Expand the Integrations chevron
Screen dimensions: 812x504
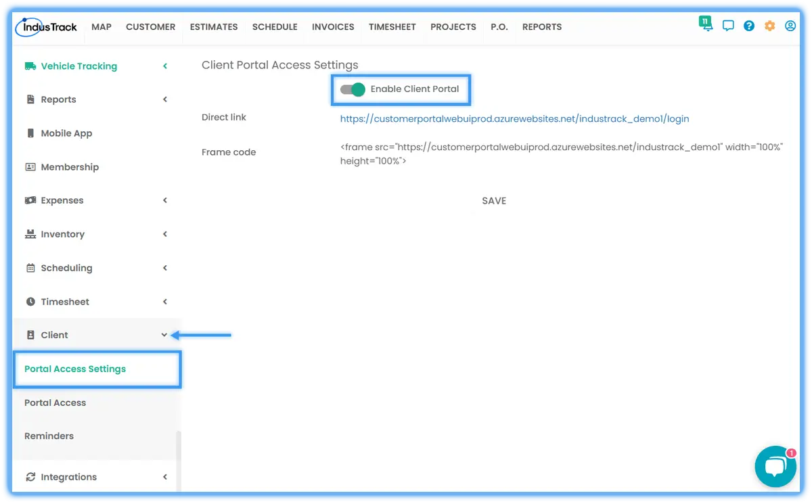pos(165,477)
